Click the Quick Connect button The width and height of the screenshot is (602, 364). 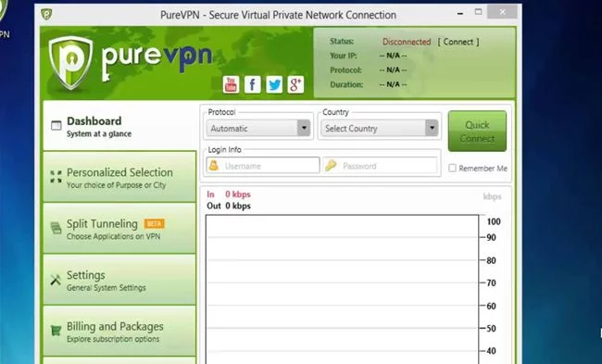point(477,132)
